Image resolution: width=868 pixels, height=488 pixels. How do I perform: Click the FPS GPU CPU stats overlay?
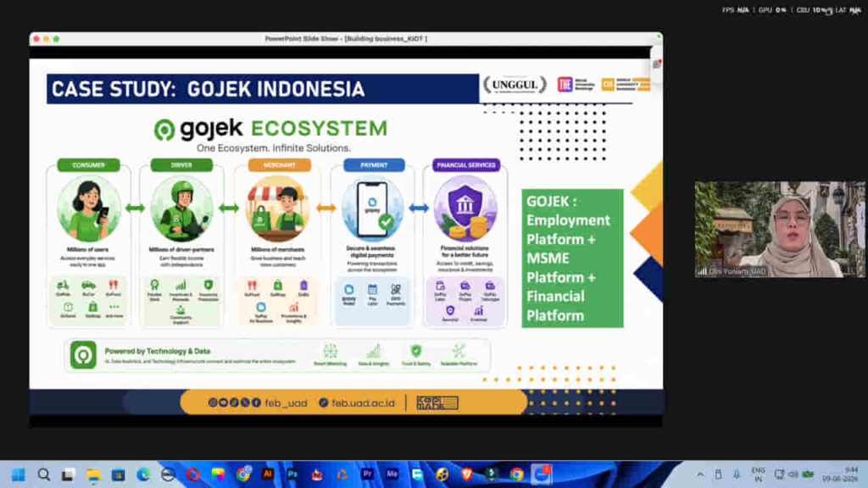791,10
